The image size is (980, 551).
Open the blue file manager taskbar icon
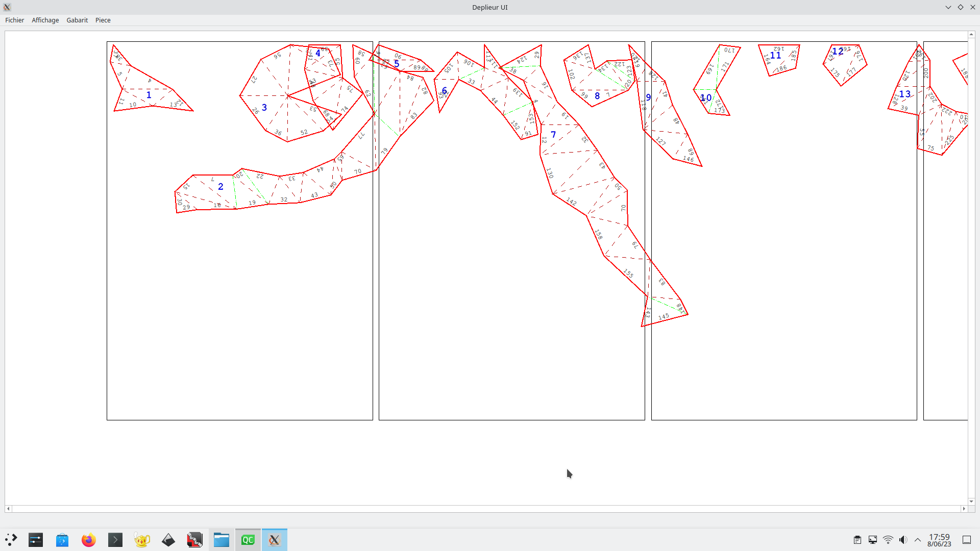click(x=221, y=540)
